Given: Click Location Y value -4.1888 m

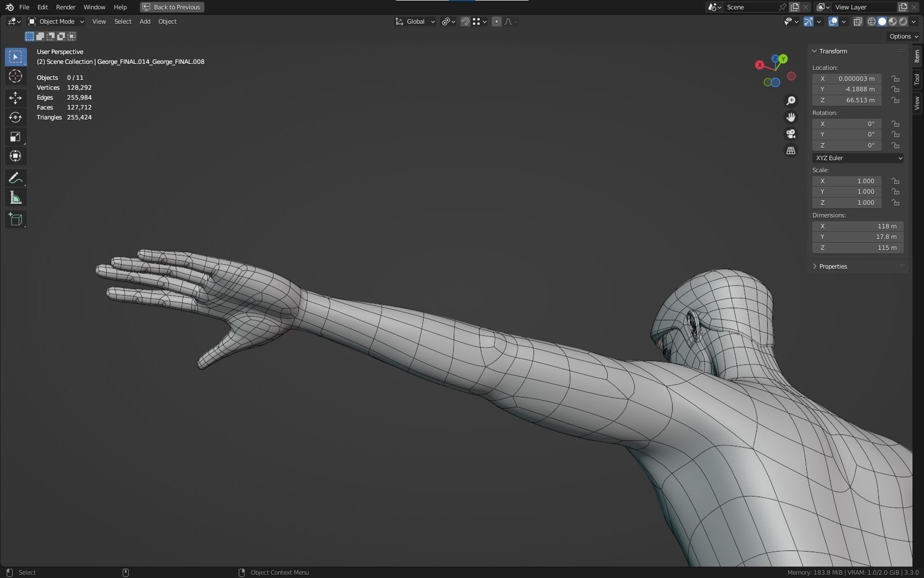Looking at the screenshot, I should [847, 89].
